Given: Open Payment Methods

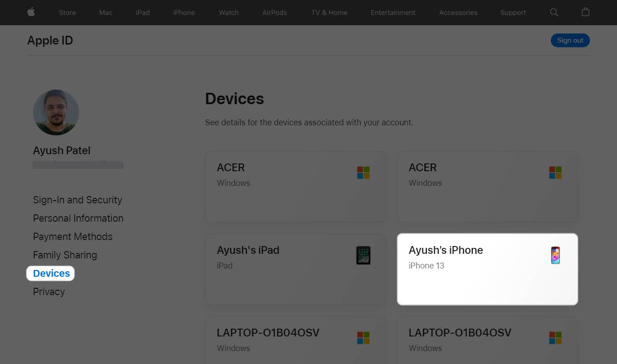Looking at the screenshot, I should (73, 236).
